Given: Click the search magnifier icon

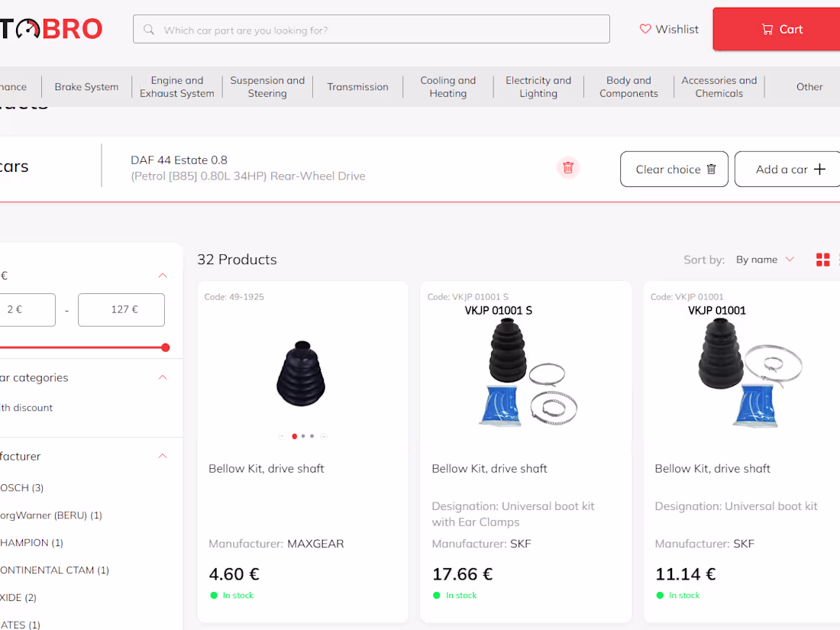Looking at the screenshot, I should (x=148, y=29).
